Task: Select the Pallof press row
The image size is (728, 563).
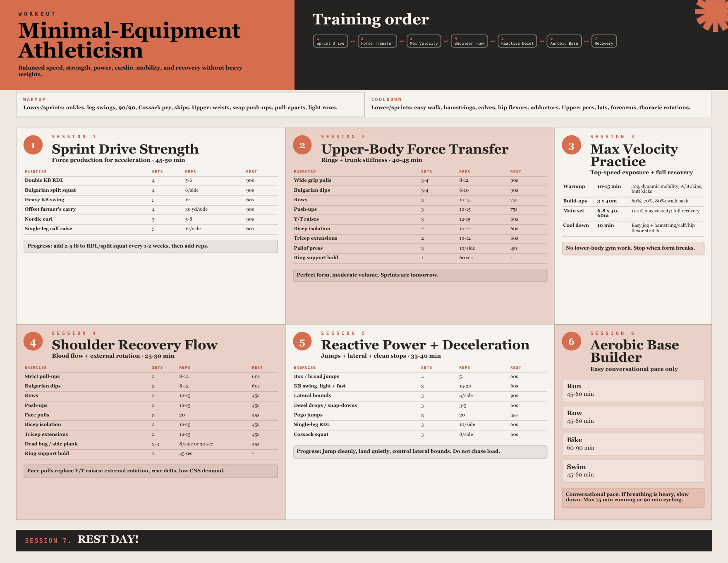Action: tap(420, 248)
